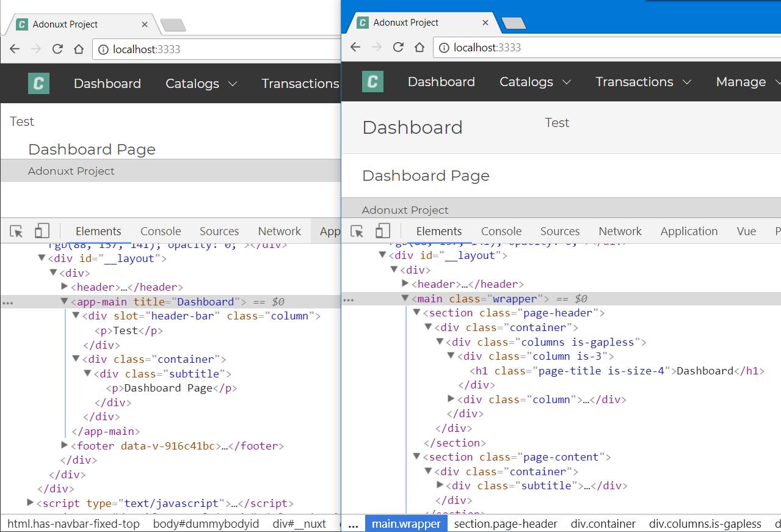
Task: Expand div class subtitle in right DevTools
Action: click(440, 485)
